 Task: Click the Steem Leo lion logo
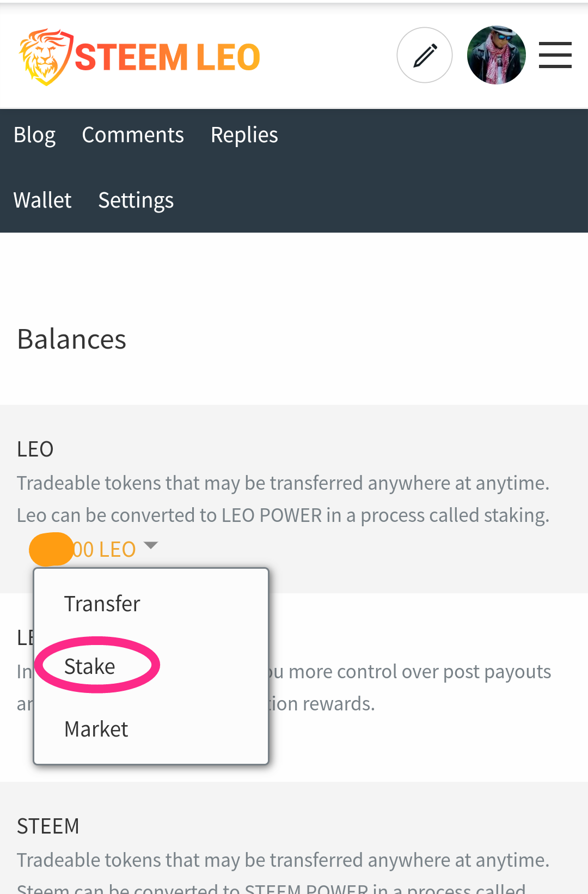coord(46,57)
